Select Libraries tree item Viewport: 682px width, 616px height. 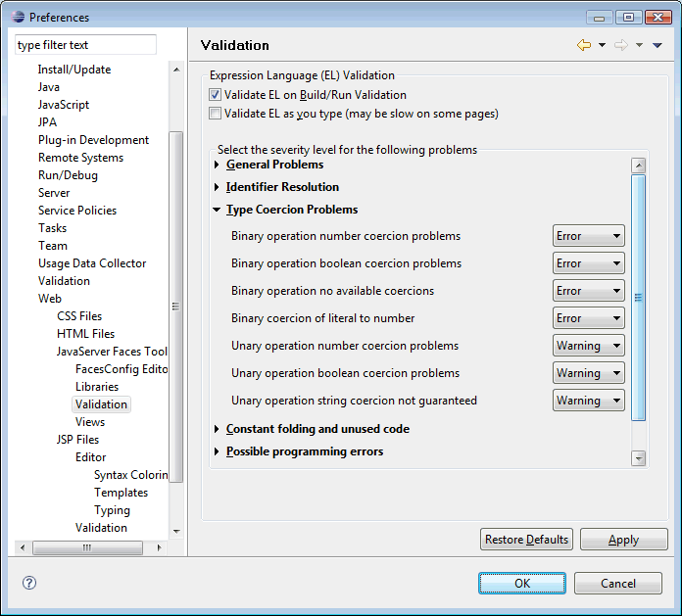[97, 387]
